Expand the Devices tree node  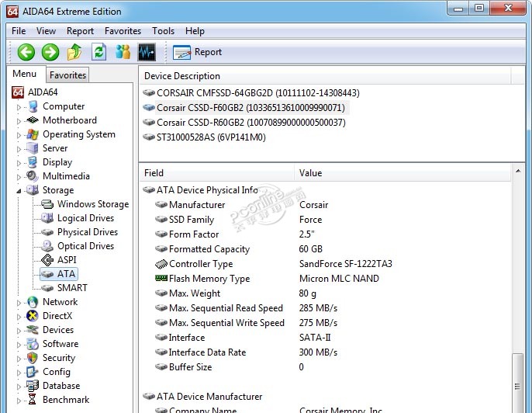[19, 330]
